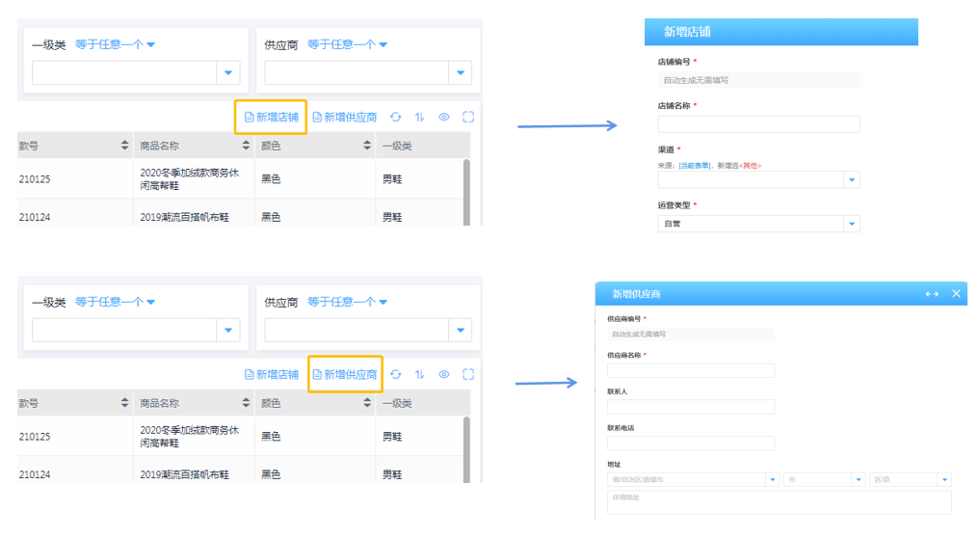Click the 联系电话 input field
The height and width of the screenshot is (538, 980).
[690, 444]
